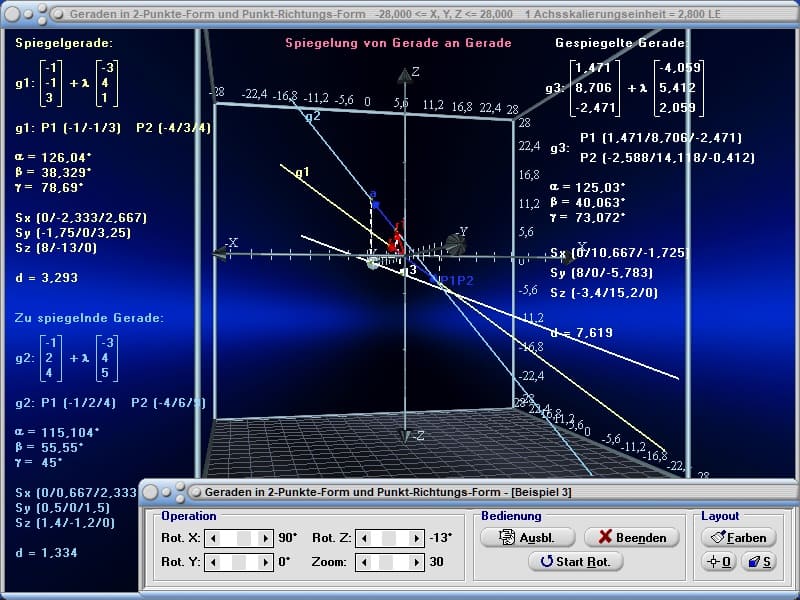The height and width of the screenshot is (600, 800).
Task: Click the intercept Sy (0,5/0/1,5)
Action: 63,508
